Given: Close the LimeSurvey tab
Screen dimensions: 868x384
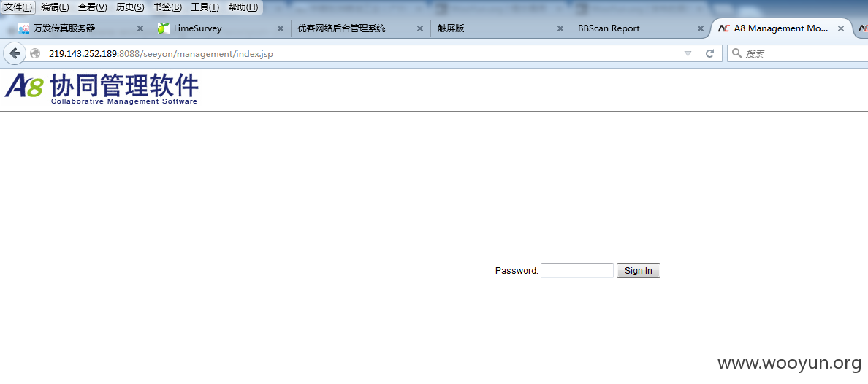Looking at the screenshot, I should pos(280,28).
